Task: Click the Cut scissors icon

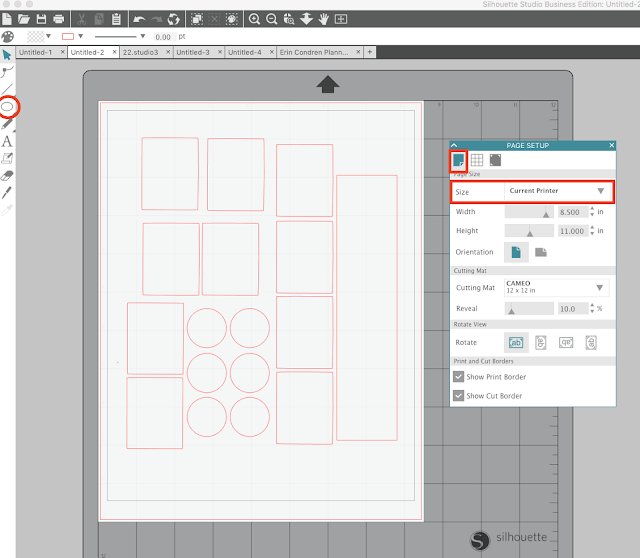Action: click(x=81, y=19)
